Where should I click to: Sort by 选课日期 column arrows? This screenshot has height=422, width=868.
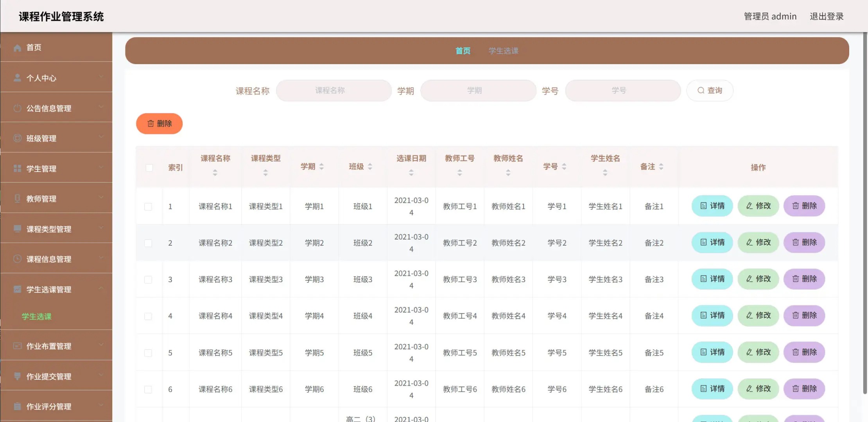click(x=411, y=173)
